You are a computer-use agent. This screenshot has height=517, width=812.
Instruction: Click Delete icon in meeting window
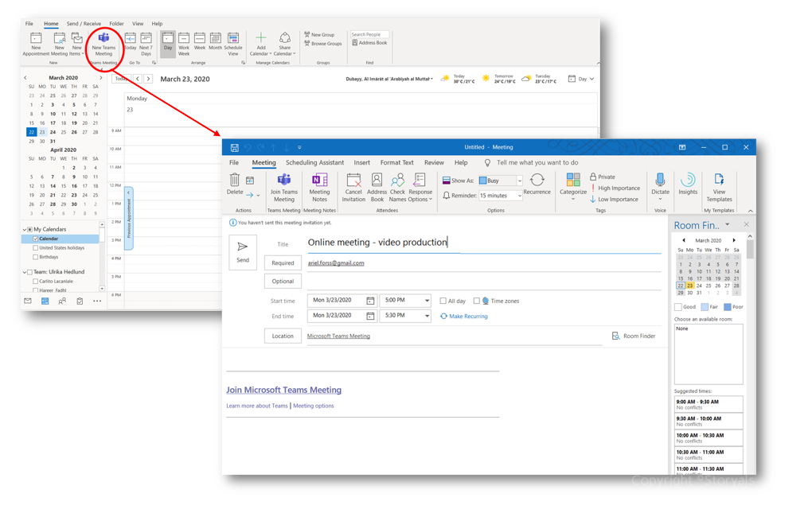pos(235,185)
